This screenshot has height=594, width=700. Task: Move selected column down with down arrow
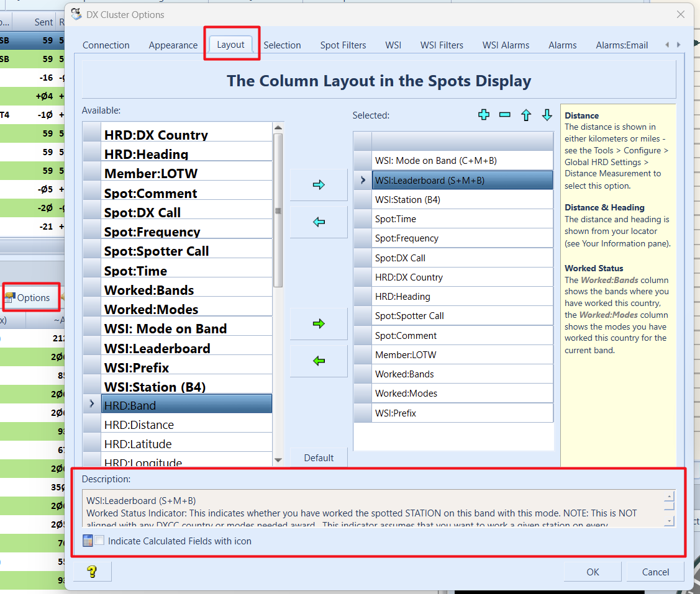coord(547,115)
